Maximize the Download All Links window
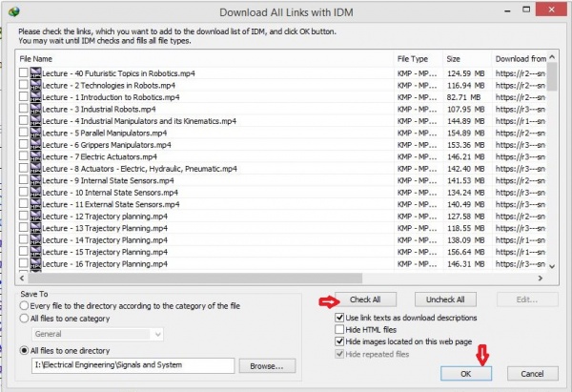Viewport: 572px width, 392px height. tap(526, 10)
